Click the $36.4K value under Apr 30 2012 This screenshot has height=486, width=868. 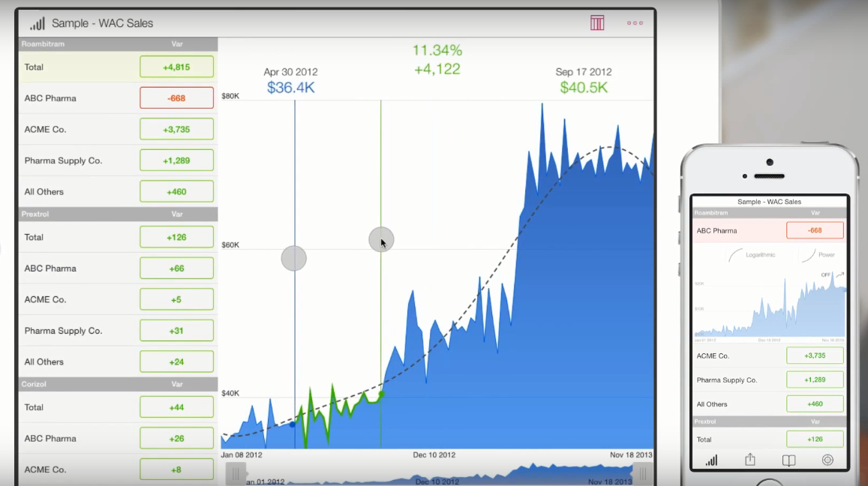pyautogui.click(x=290, y=88)
